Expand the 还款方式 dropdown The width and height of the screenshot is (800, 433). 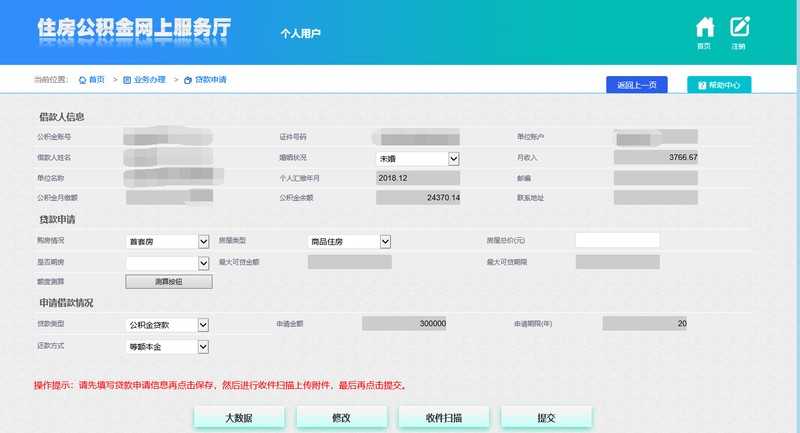click(167, 346)
